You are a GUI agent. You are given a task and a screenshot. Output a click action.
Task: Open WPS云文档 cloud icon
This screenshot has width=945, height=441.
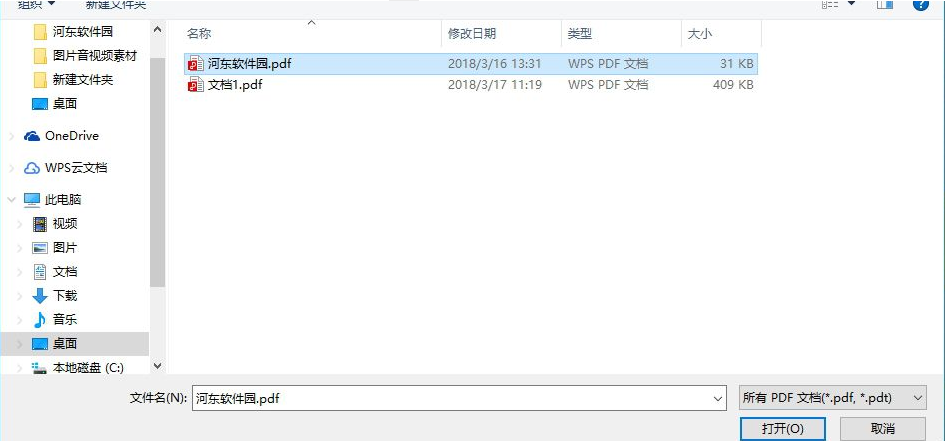pos(32,168)
